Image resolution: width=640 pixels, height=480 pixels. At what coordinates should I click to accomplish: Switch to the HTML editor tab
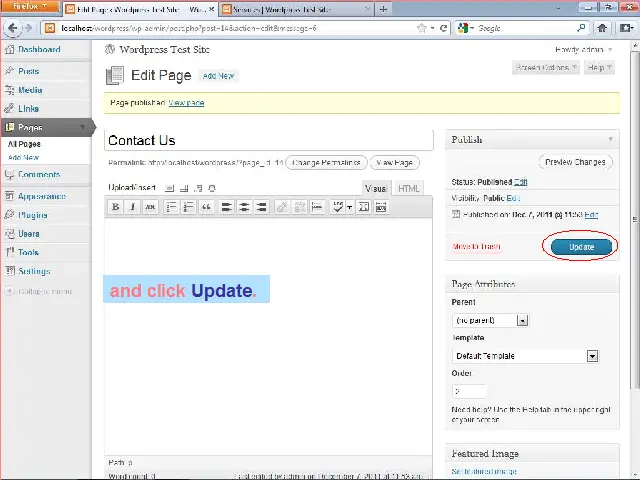click(x=408, y=189)
